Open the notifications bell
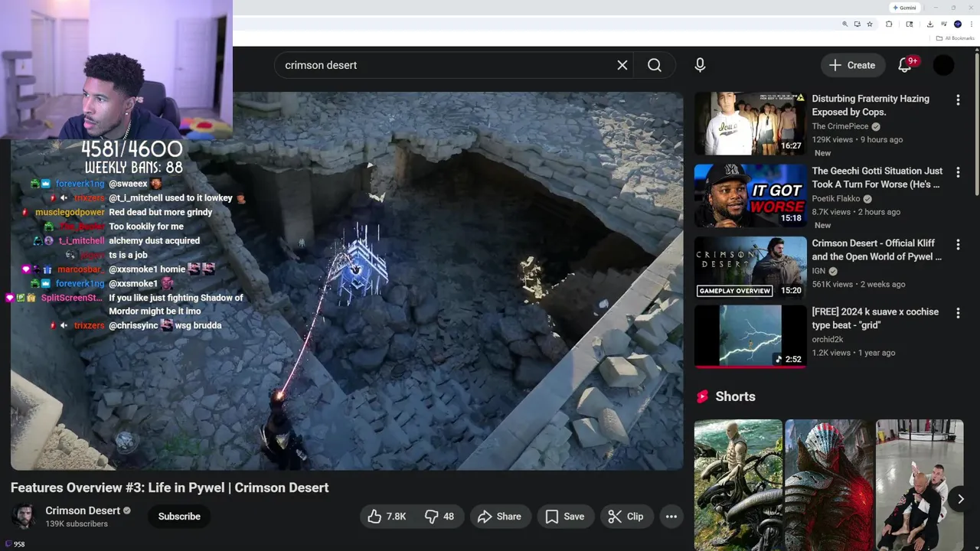Image resolution: width=980 pixels, height=551 pixels. (904, 65)
